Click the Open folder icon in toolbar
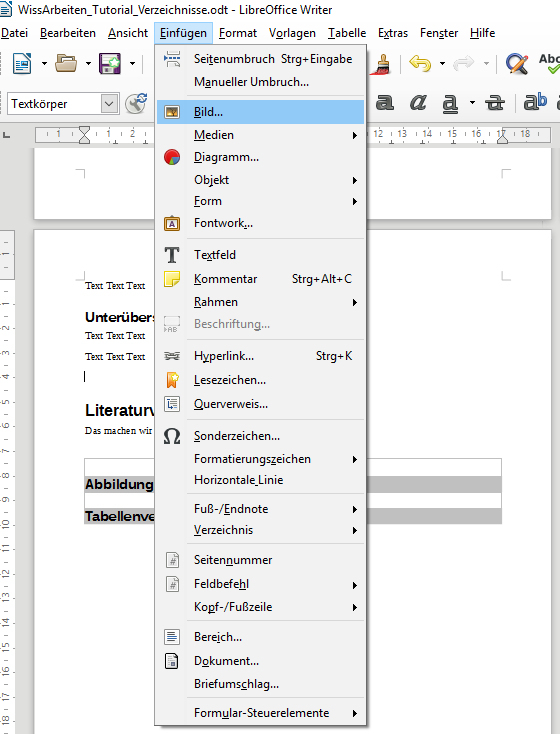This screenshot has height=734, width=560. click(66, 63)
